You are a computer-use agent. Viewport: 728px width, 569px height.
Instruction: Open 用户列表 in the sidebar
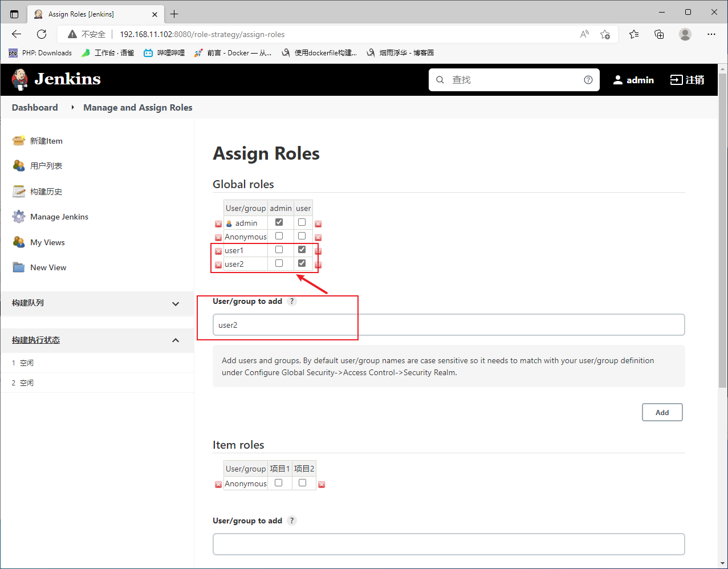tap(38, 166)
